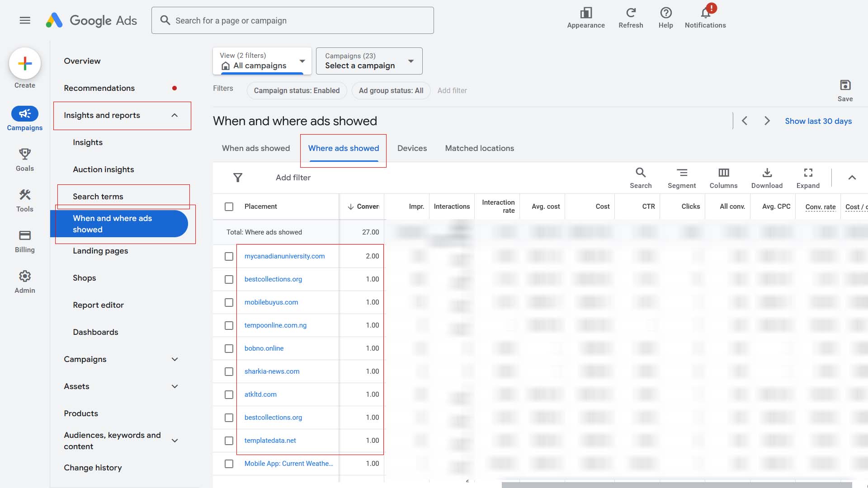Select the Where ads showed tab
The height and width of the screenshot is (488, 868).
point(344,148)
